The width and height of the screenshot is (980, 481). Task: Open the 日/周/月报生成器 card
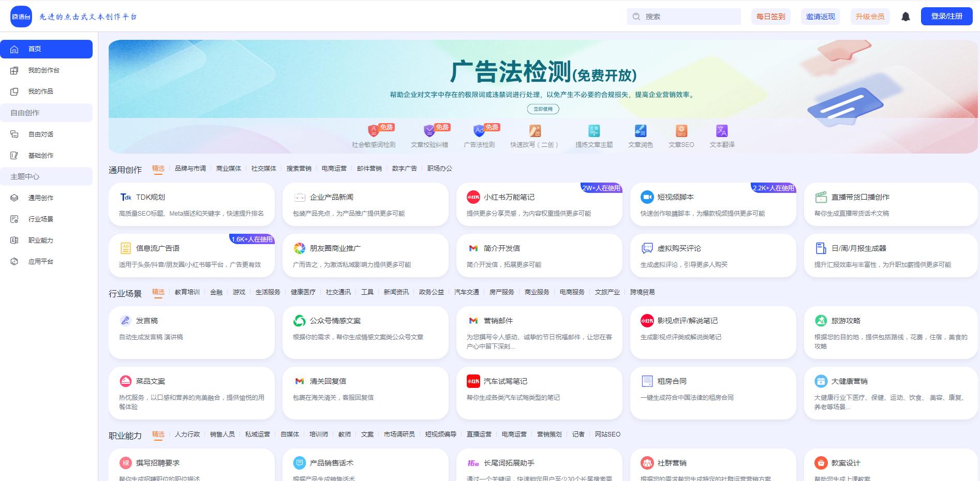pos(891,255)
